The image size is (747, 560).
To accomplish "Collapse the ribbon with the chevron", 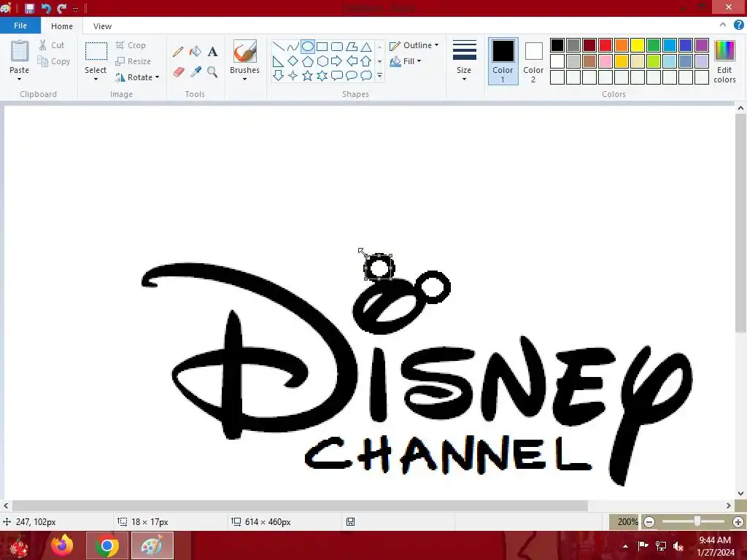I will pyautogui.click(x=723, y=26).
